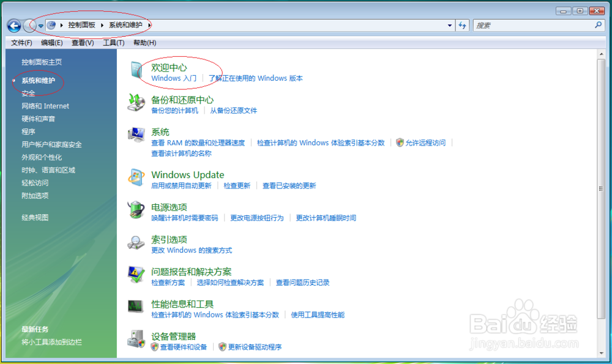Click the 电源选项 battery icon

pos(136,210)
